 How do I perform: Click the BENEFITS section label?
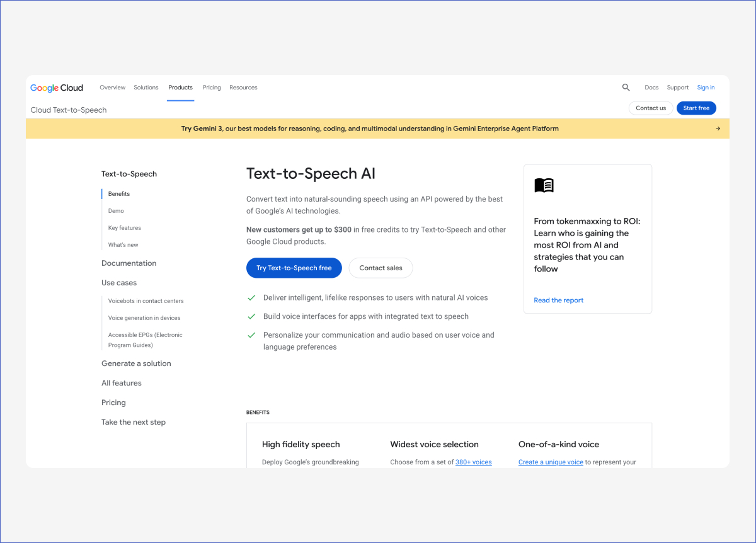[258, 412]
